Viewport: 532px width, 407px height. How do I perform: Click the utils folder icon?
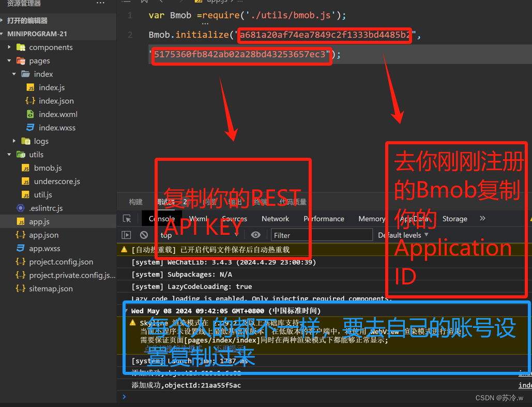(21, 155)
